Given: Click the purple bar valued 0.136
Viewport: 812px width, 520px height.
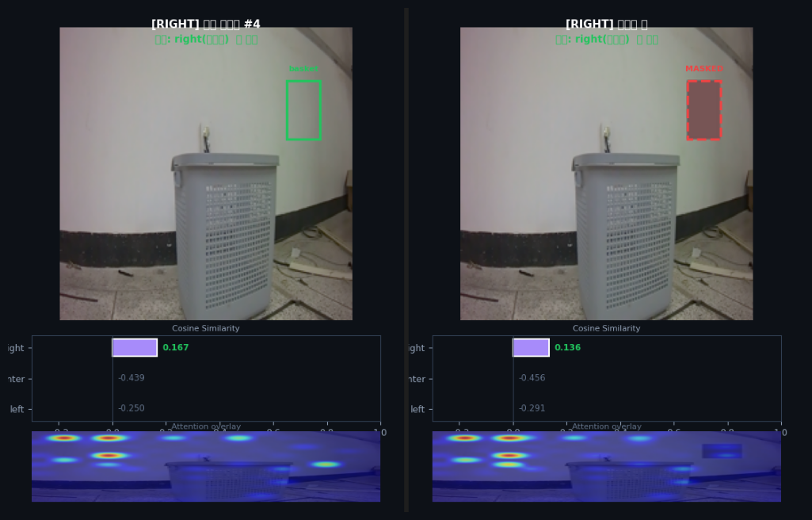Looking at the screenshot, I should coord(531,347).
